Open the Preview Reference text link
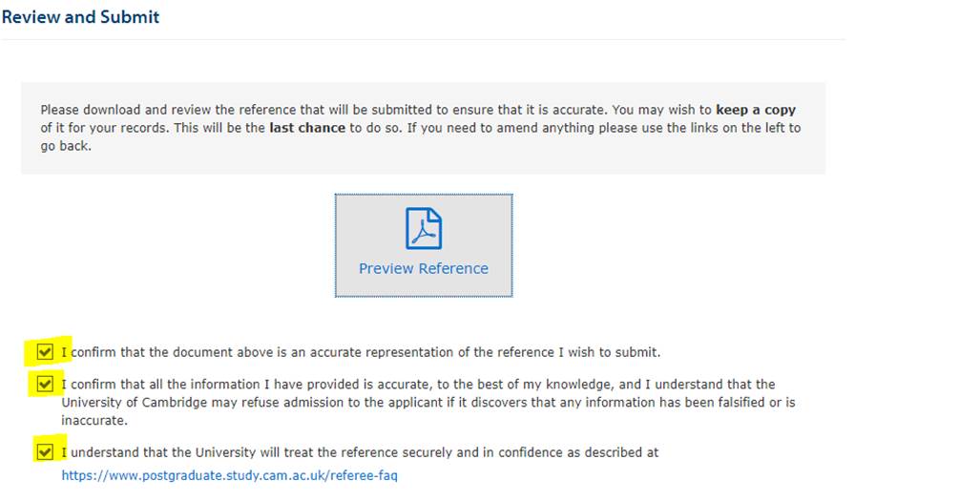Viewport: 980px width, 501px height. 423,268
